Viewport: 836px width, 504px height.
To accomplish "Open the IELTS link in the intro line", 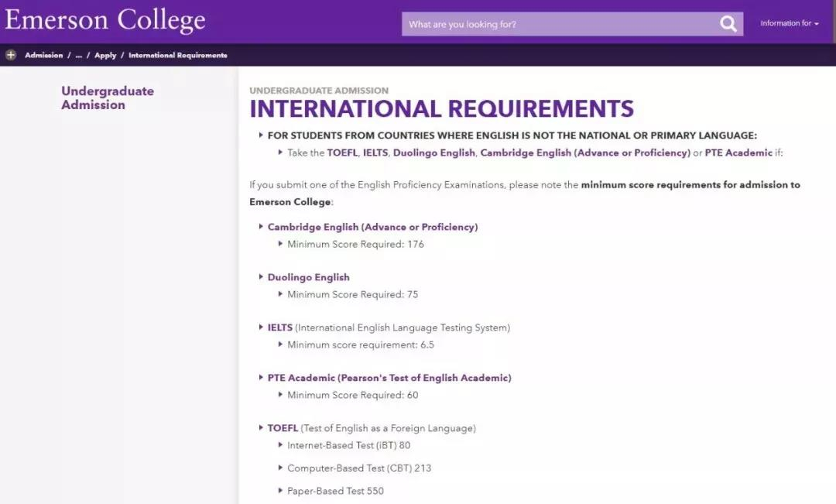I will point(375,153).
